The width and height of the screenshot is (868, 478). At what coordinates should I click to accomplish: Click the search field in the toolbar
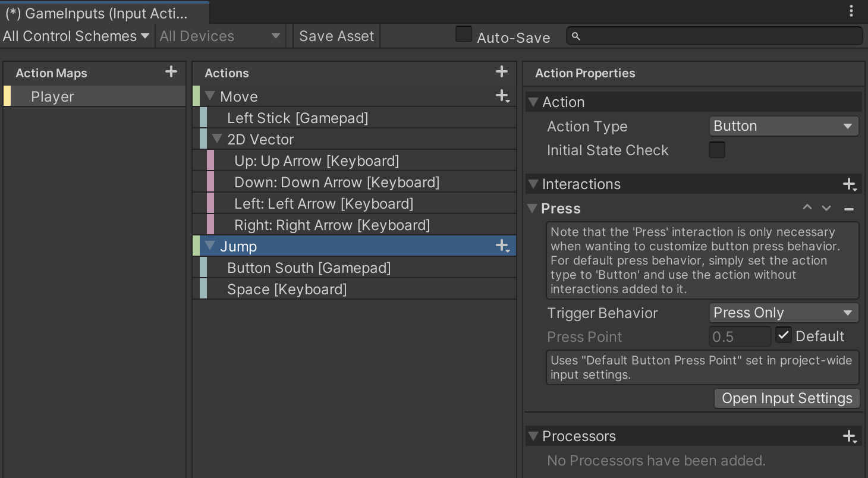713,36
